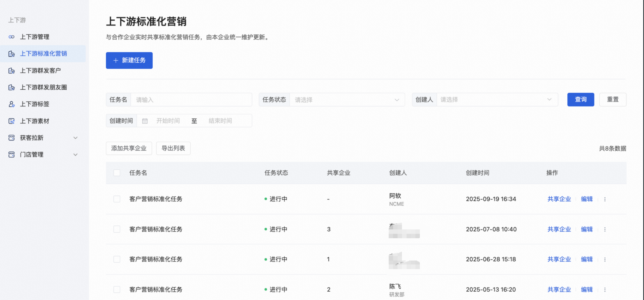Expand the 获客拉新 menu chevron

coord(75,138)
